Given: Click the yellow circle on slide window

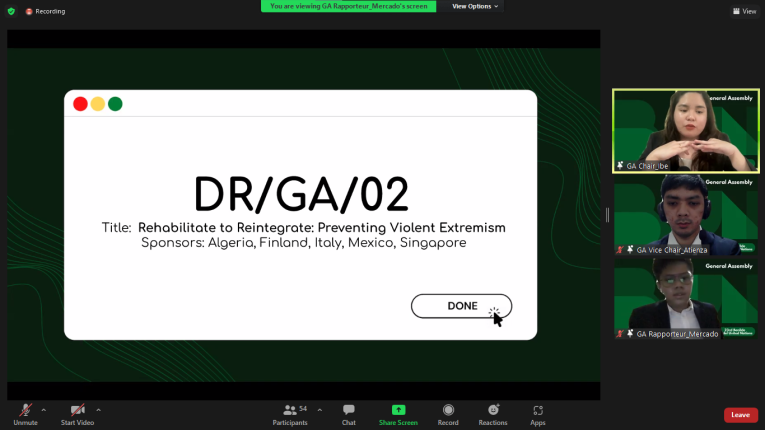Looking at the screenshot, I should (98, 104).
